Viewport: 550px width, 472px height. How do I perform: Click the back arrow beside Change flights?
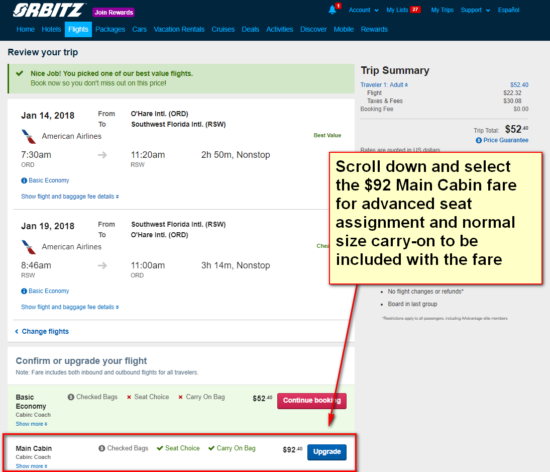pyautogui.click(x=16, y=331)
